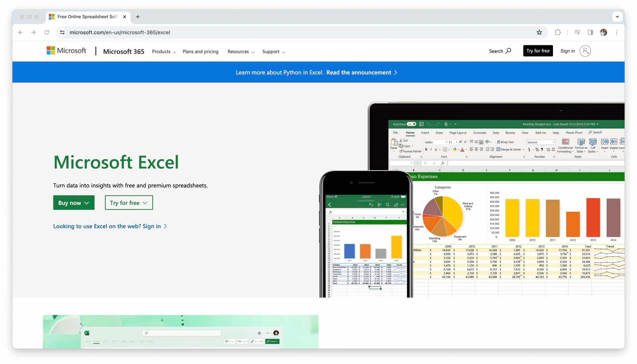Click the browser forward arrow
This screenshot has width=637, height=364.
coord(33,32)
